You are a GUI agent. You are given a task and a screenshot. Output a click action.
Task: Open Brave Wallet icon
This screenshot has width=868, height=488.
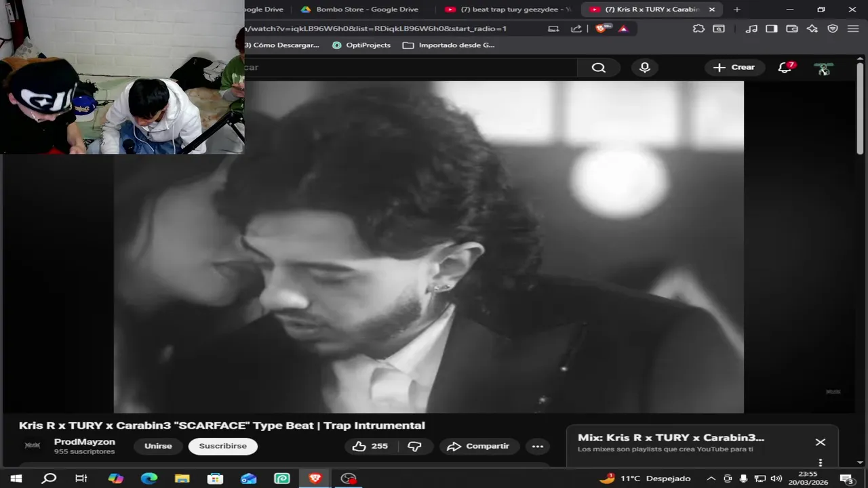click(792, 28)
